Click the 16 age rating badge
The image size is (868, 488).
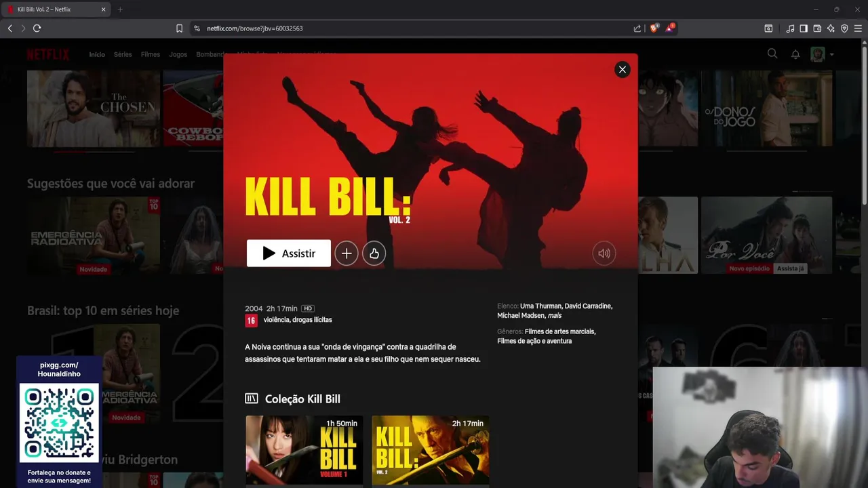[x=251, y=321]
